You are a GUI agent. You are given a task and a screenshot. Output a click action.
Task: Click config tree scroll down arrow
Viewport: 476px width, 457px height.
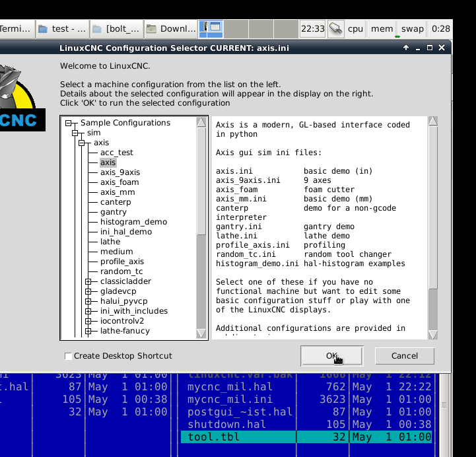tap(201, 334)
